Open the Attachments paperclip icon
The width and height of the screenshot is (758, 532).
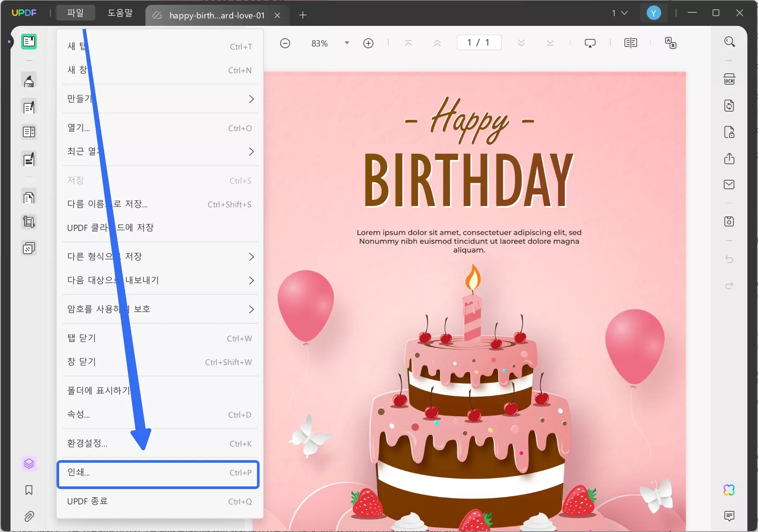[29, 516]
